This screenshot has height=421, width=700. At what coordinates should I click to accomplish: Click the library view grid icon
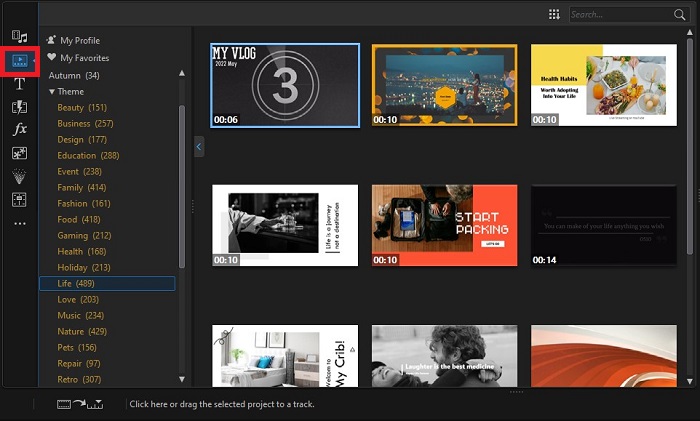point(554,14)
